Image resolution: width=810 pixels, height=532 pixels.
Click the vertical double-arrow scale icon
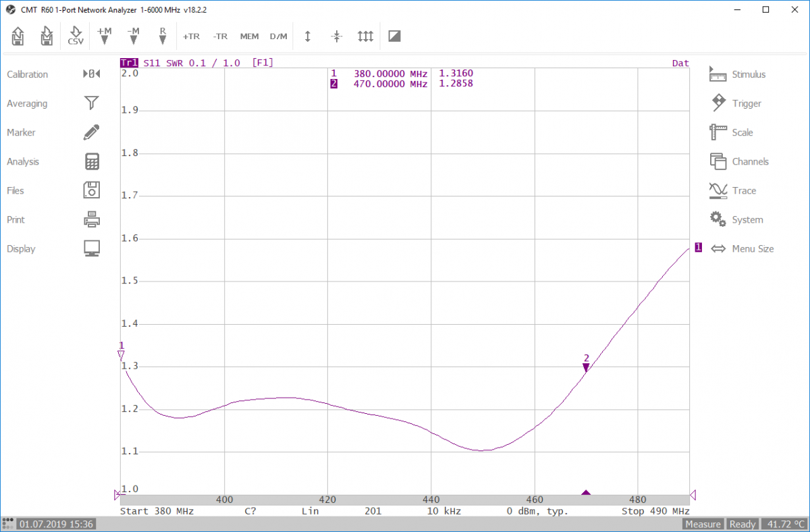pos(308,36)
